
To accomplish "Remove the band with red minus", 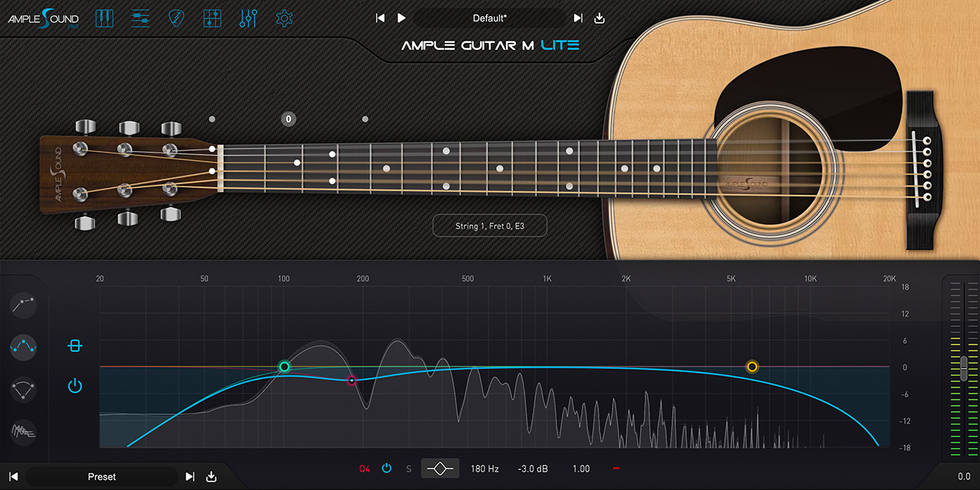I will (616, 468).
